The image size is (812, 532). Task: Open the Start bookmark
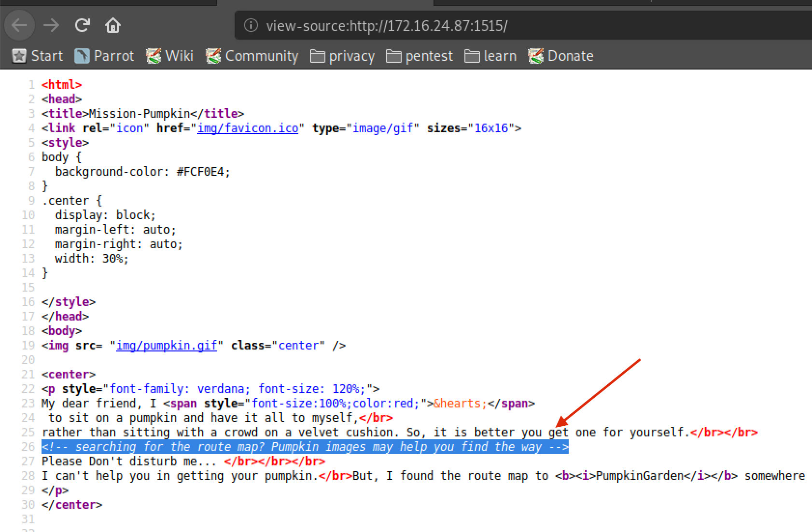[x=38, y=56]
